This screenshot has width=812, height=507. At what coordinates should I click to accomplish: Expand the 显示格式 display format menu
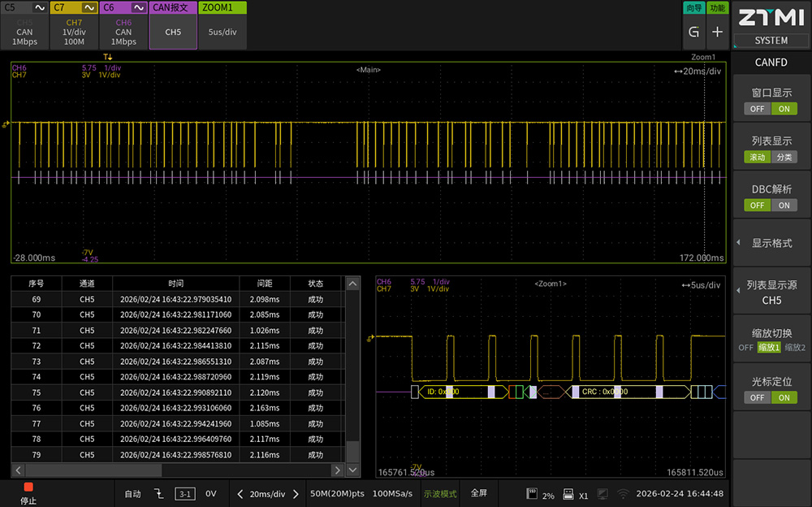[771, 243]
